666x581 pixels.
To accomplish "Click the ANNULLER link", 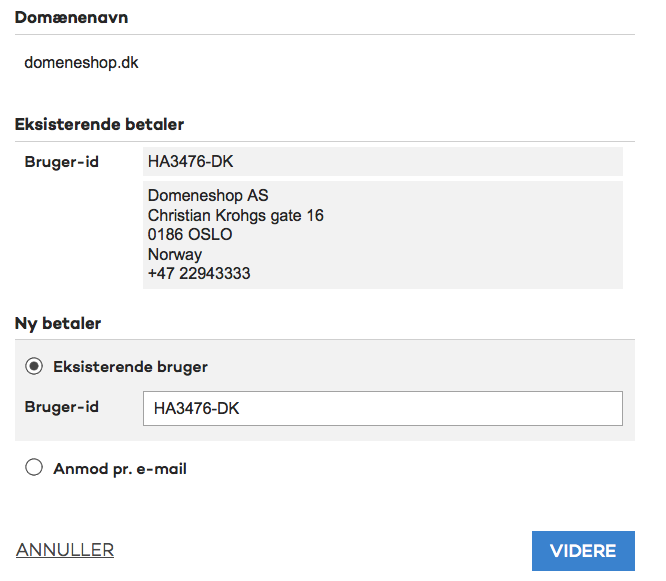I will coord(65,550).
